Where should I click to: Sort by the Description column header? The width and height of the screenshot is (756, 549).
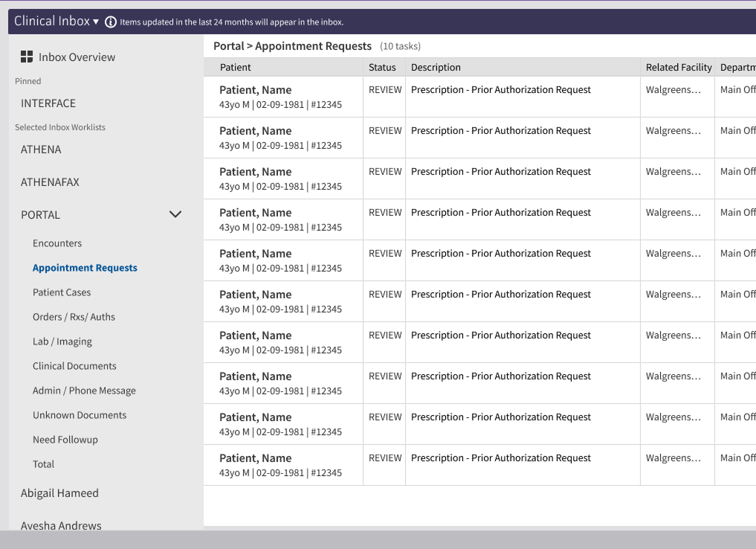pos(436,68)
